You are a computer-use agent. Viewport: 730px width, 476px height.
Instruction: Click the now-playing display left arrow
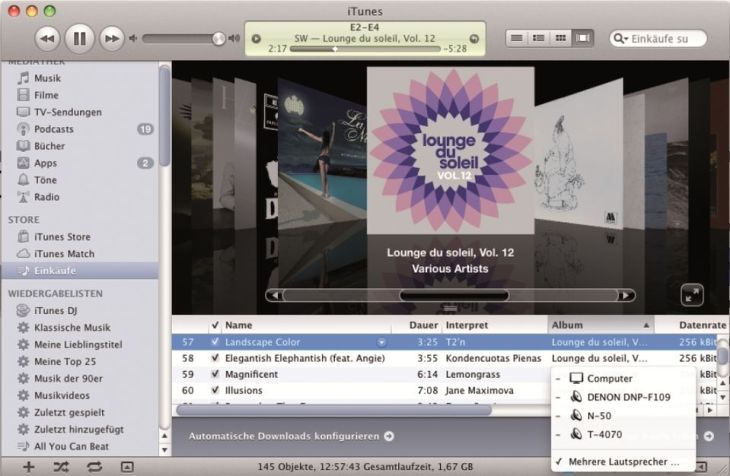coord(256,39)
